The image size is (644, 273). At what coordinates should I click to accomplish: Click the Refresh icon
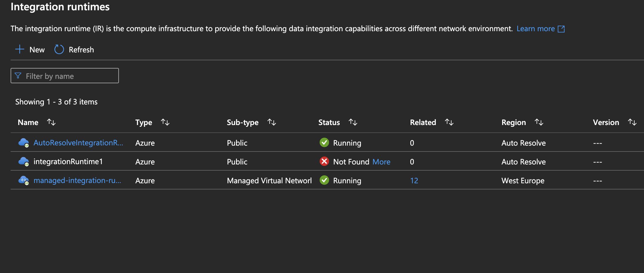coord(59,49)
